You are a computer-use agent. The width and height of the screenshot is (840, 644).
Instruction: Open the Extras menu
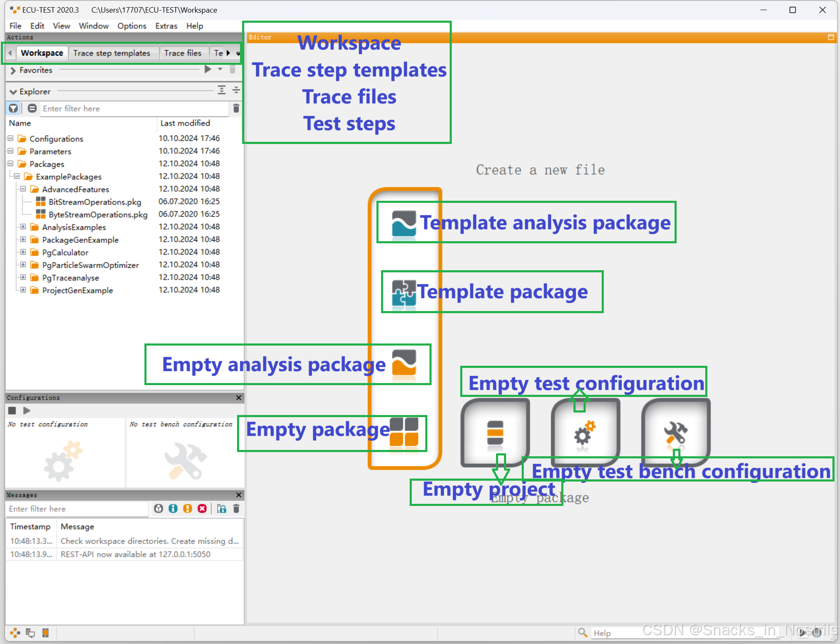pyautogui.click(x=166, y=26)
